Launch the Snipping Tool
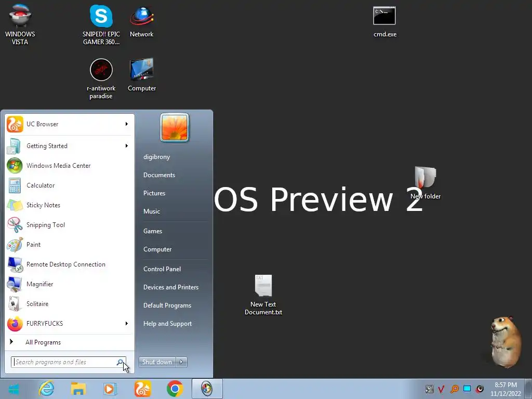Image resolution: width=532 pixels, height=399 pixels. point(69,224)
